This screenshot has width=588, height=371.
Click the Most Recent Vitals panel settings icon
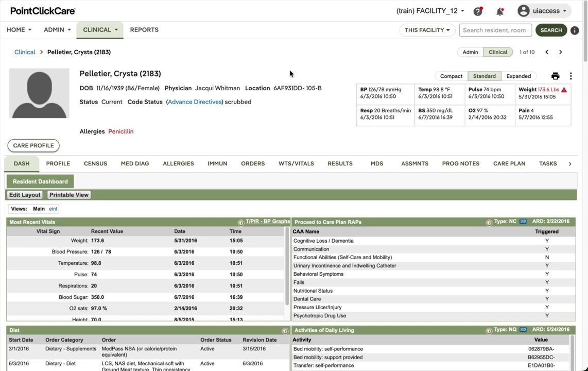coord(241,223)
